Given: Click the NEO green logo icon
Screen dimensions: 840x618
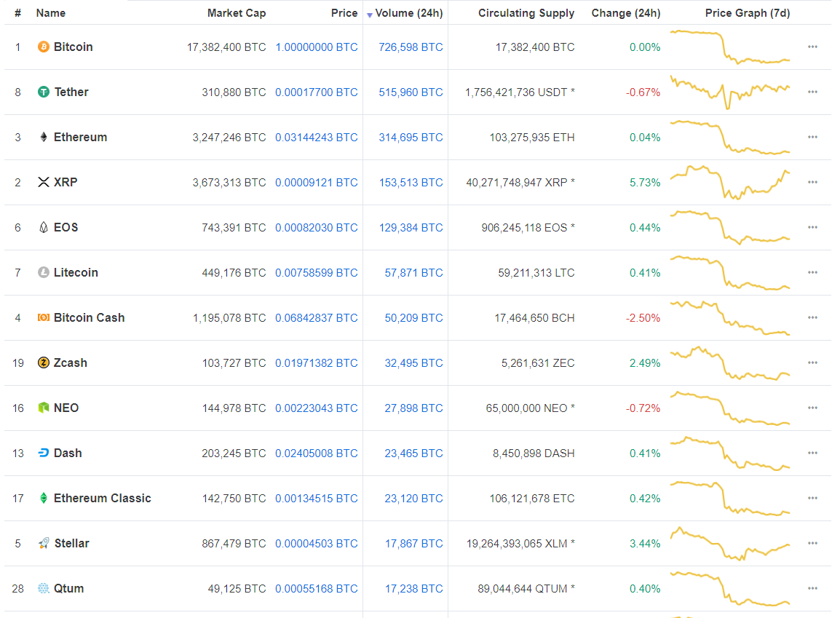Looking at the screenshot, I should (x=44, y=408).
